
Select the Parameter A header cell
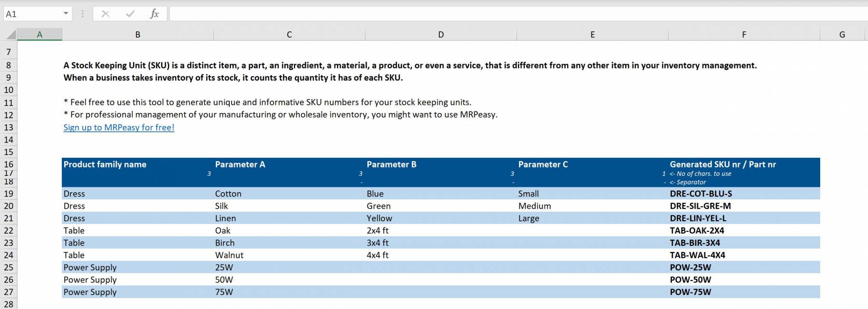coord(240,164)
